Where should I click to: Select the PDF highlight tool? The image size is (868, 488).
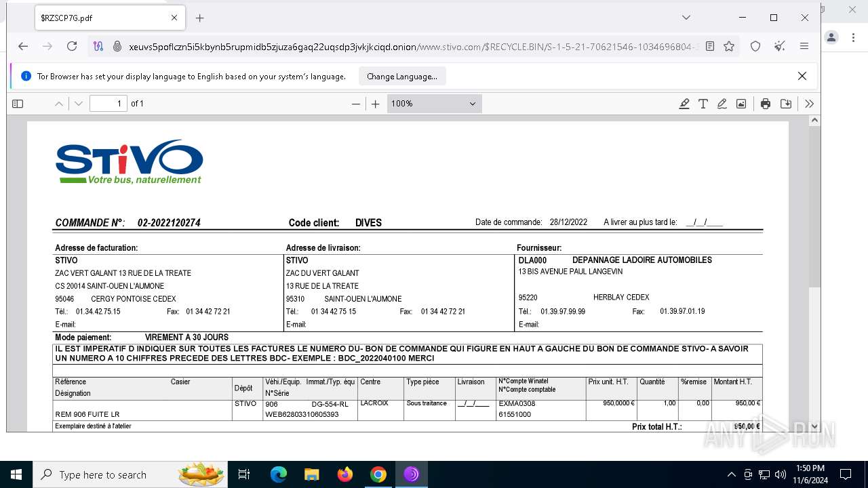point(684,104)
